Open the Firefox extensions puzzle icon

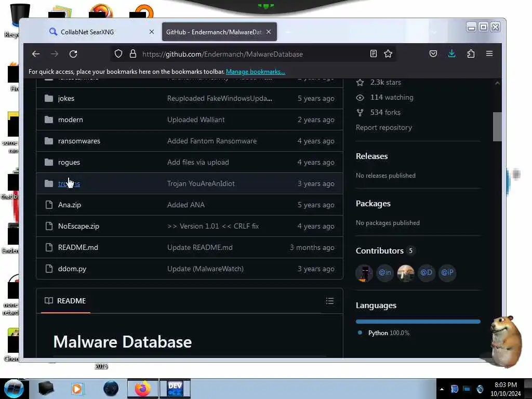[x=471, y=54]
